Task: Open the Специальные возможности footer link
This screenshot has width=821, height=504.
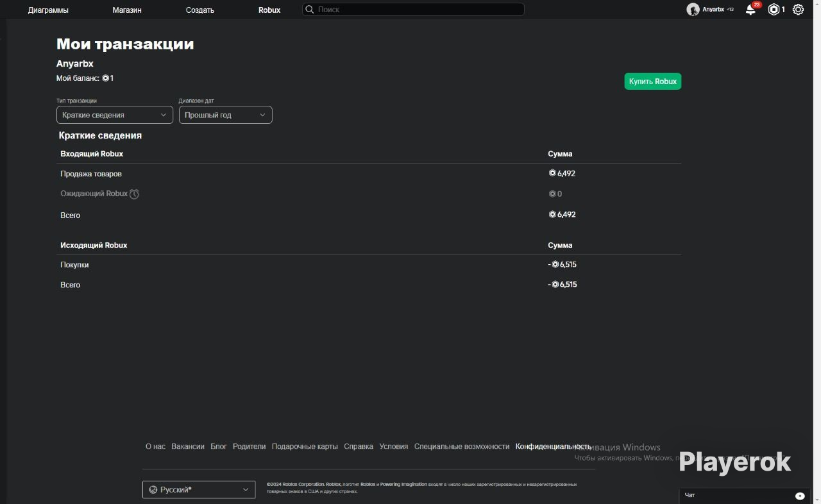Action: click(x=462, y=446)
